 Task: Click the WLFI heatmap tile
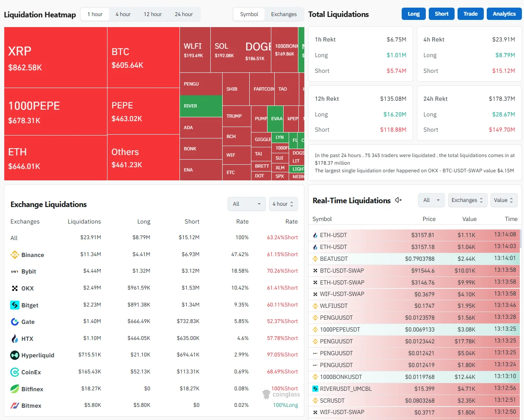tap(195, 50)
